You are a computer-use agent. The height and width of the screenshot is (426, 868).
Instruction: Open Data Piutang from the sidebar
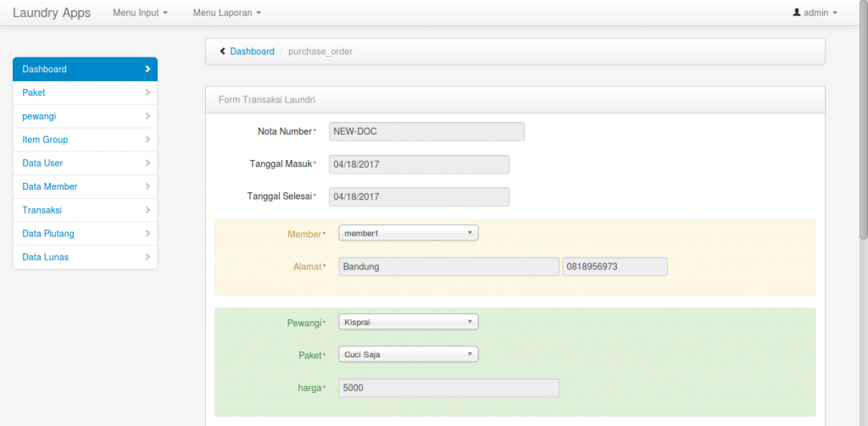coord(86,234)
